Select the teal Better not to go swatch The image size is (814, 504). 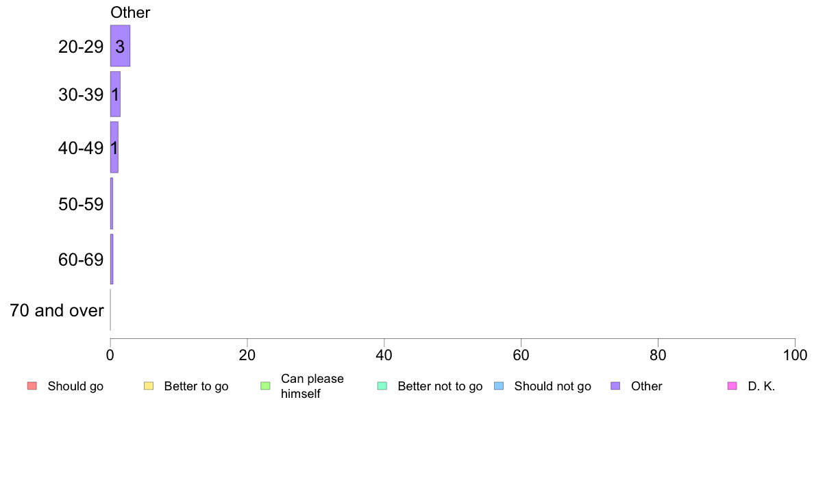point(382,386)
